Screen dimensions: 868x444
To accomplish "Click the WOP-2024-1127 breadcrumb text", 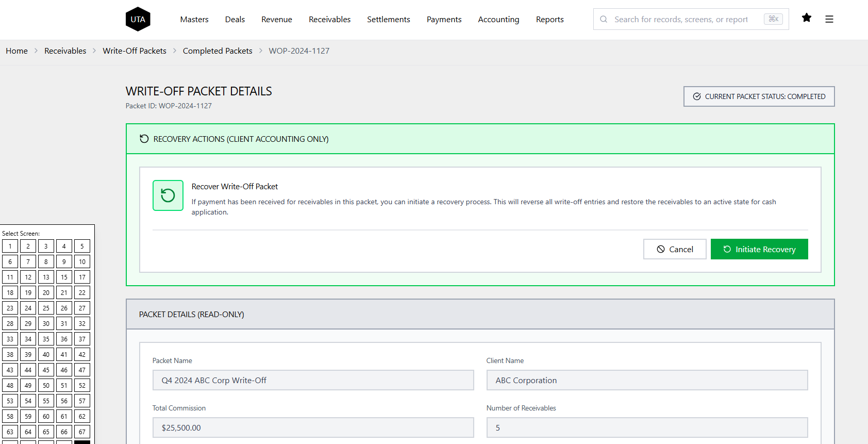I will tap(299, 51).
